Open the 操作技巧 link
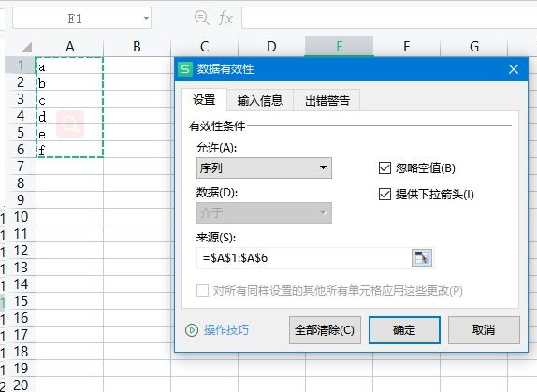Viewport: 537px width, 392px height. tap(226, 330)
